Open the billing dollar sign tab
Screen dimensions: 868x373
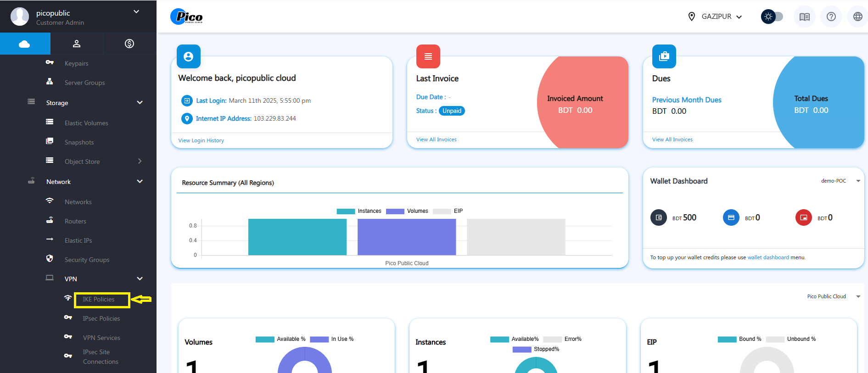click(129, 44)
